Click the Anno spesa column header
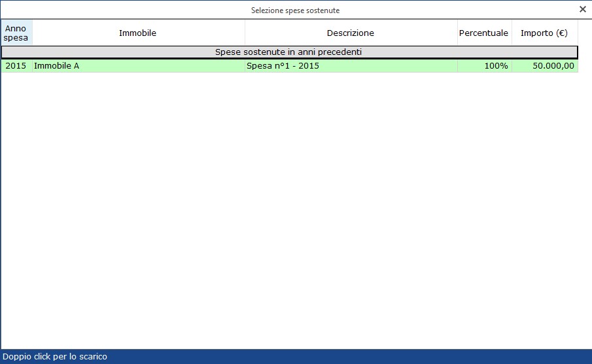Screen dimensions: 592x364 16,33
